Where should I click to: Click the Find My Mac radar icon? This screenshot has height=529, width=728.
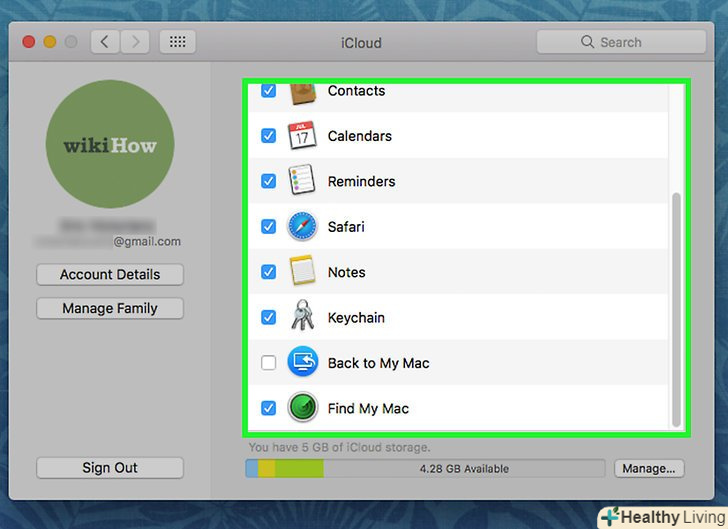click(302, 408)
